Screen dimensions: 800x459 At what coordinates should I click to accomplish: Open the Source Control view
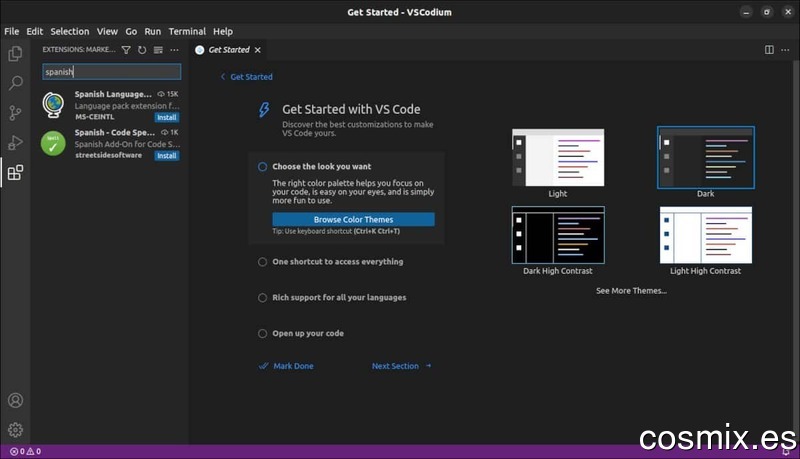point(15,113)
